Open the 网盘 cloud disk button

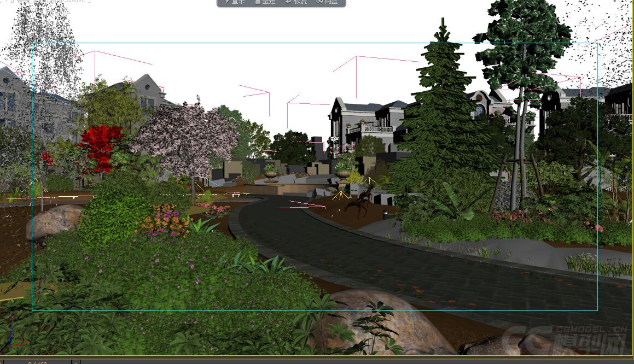click(x=327, y=2)
